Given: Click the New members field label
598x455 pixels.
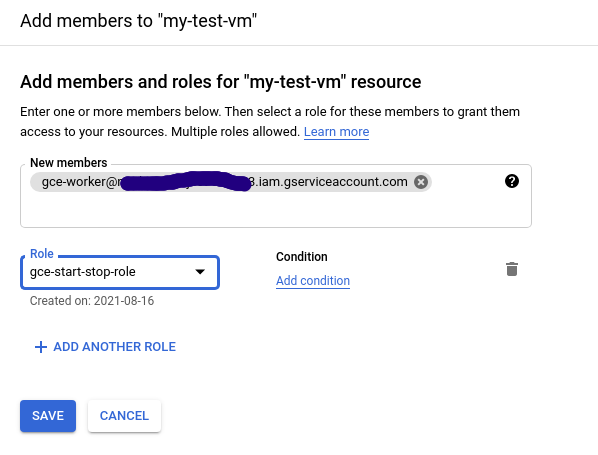Looking at the screenshot, I should coord(69,163).
